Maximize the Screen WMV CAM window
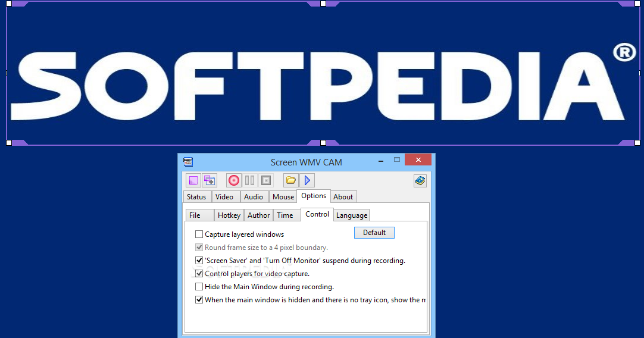Viewport: 644px width, 338px height. pyautogui.click(x=397, y=159)
